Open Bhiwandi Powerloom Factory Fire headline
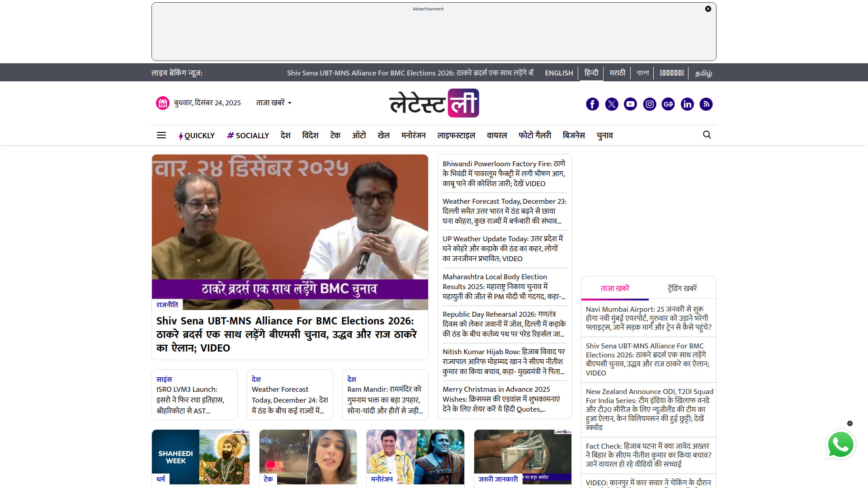This screenshot has width=868, height=488. point(504,174)
